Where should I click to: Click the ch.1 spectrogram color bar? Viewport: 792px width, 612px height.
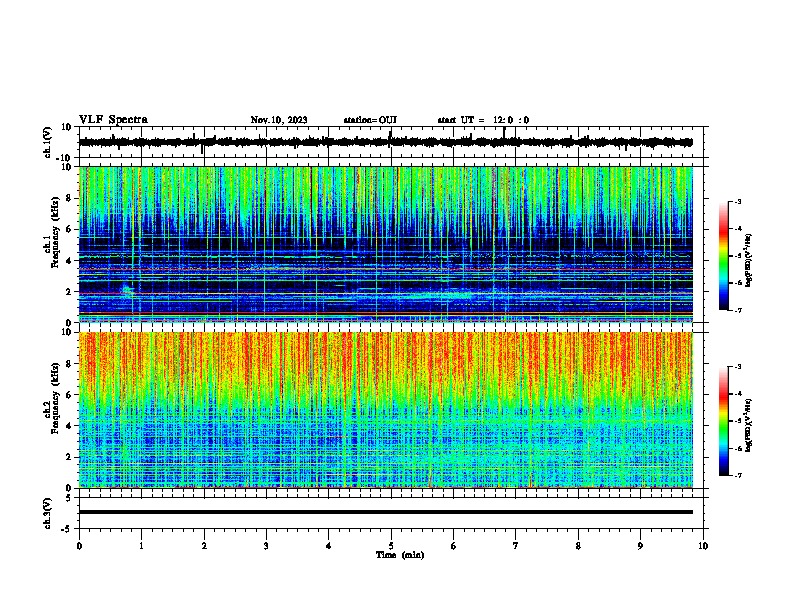[724, 256]
